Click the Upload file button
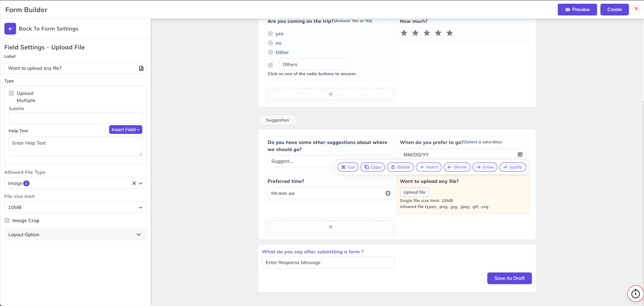 click(x=414, y=192)
